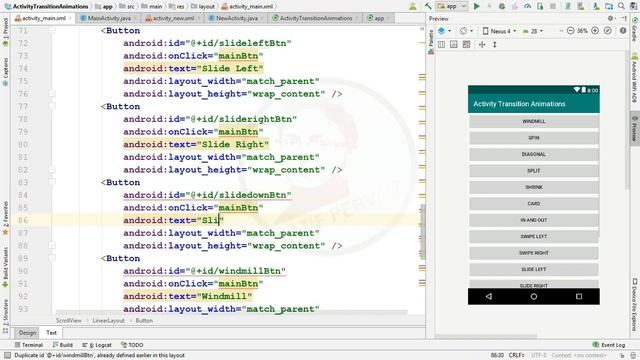This screenshot has height=360, width=640.
Task: Click the layout folder in navigation breadcrumb
Action: pos(202,6)
